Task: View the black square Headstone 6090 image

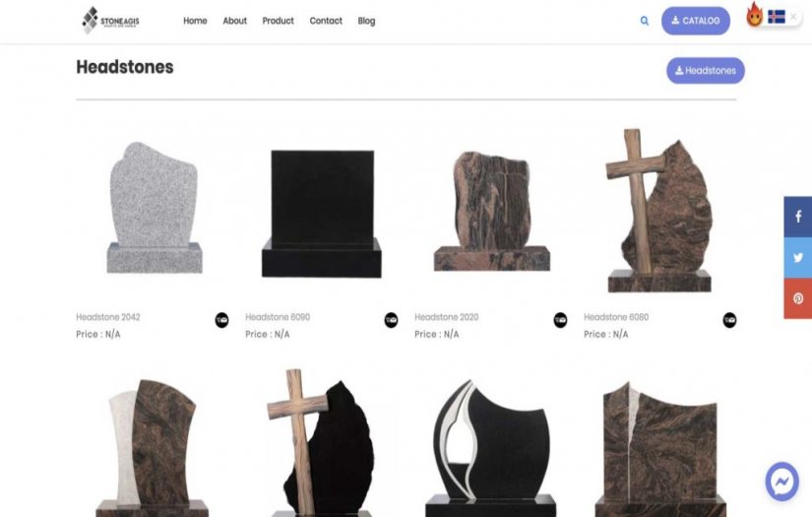Action: (322, 214)
